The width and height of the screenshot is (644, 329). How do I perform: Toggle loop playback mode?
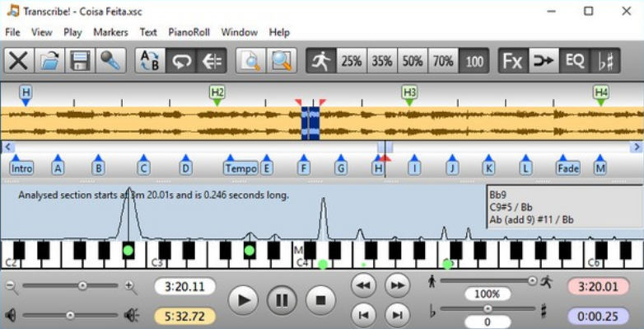point(180,61)
